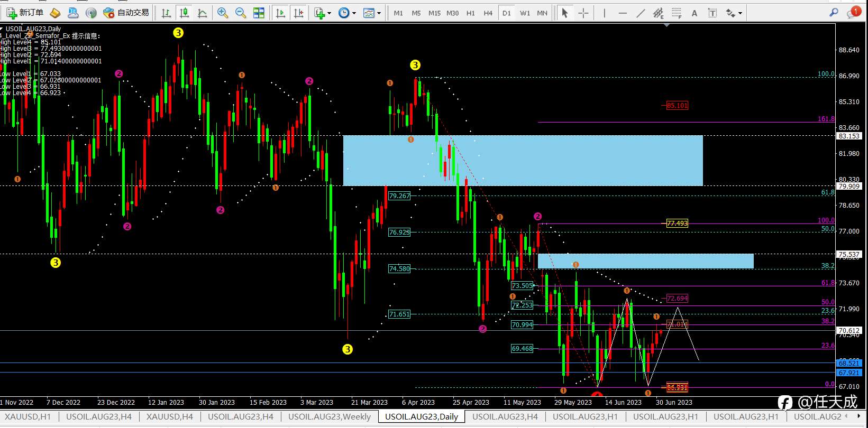868x428 pixels.
Task: Open the MetaEditor book icon
Action: [55, 13]
